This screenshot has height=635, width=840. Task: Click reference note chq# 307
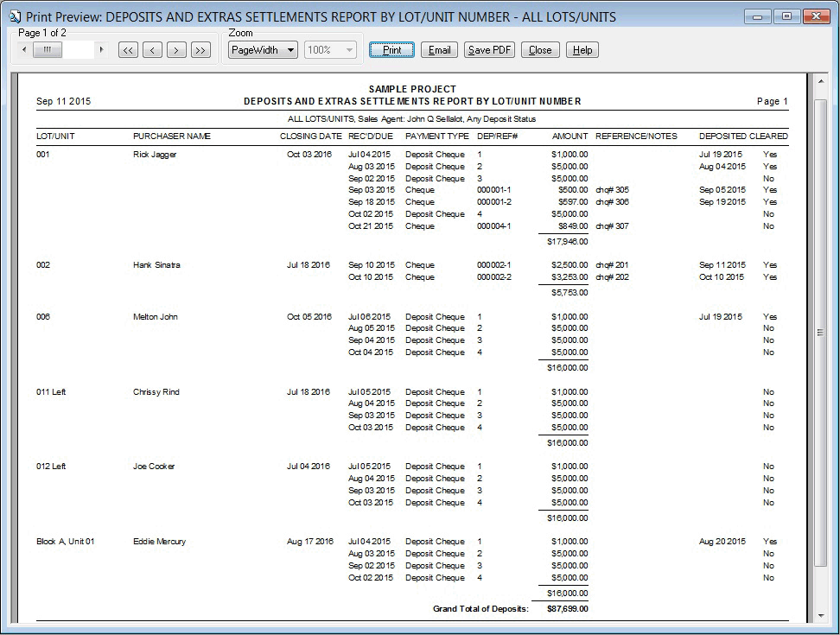pos(613,226)
